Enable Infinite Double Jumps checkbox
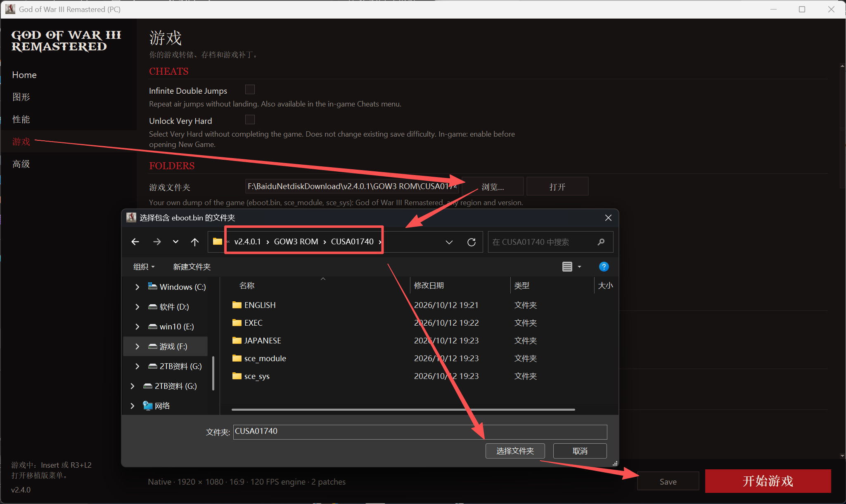 tap(250, 90)
